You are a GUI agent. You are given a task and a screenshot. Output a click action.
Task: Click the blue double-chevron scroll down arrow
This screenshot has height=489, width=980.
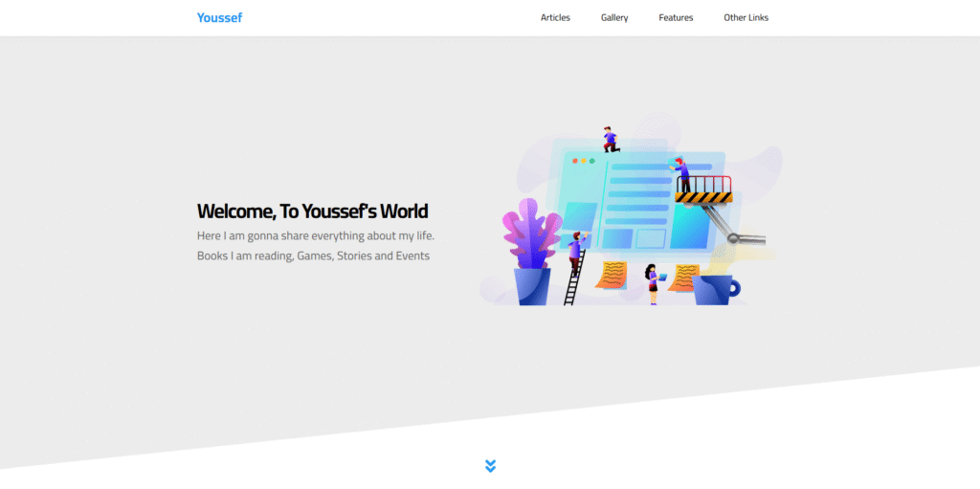[490, 466]
